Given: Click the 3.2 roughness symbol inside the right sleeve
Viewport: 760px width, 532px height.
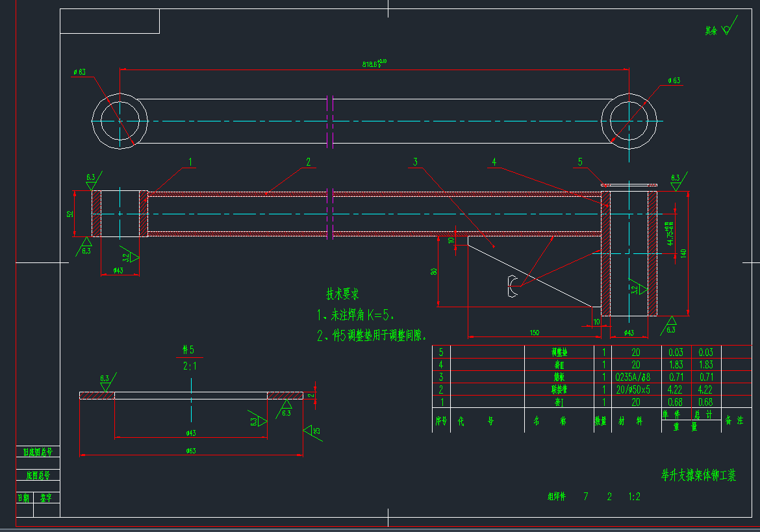Looking at the screenshot, I should (639, 287).
